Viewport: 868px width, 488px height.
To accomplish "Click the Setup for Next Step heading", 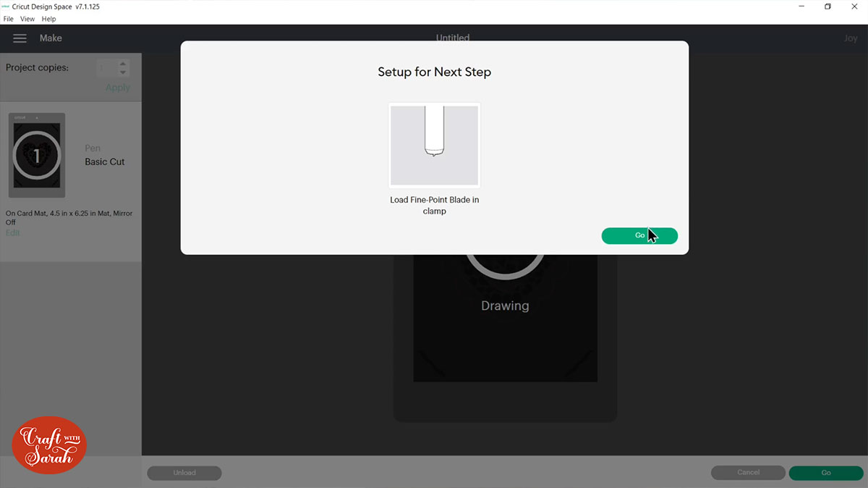I will tap(434, 72).
